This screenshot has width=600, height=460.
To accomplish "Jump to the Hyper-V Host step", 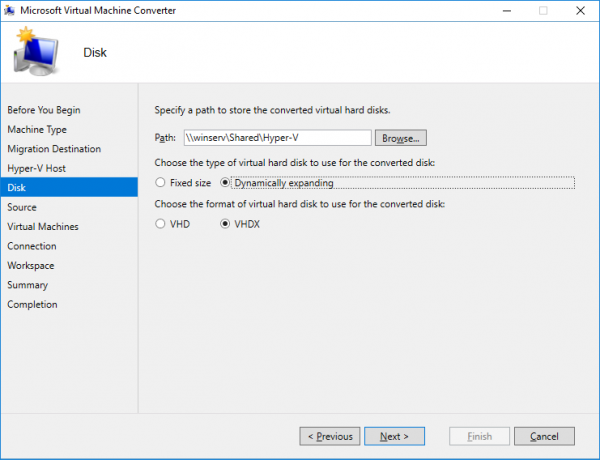I will pyautogui.click(x=36, y=168).
